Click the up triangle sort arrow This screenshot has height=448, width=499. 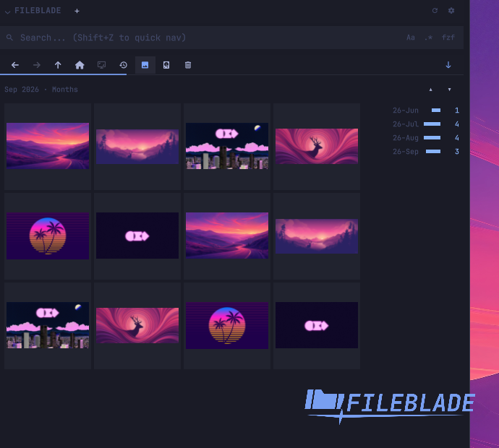pyautogui.click(x=430, y=90)
